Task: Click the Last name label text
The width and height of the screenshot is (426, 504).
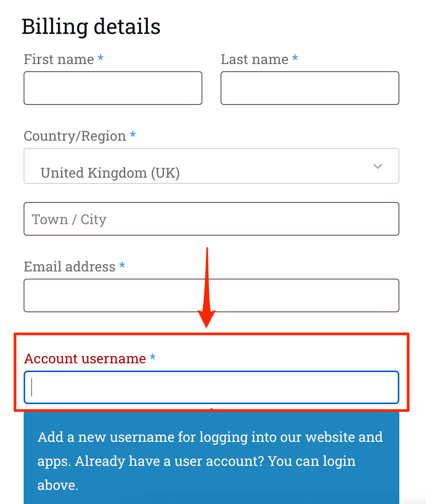Action: (255, 59)
